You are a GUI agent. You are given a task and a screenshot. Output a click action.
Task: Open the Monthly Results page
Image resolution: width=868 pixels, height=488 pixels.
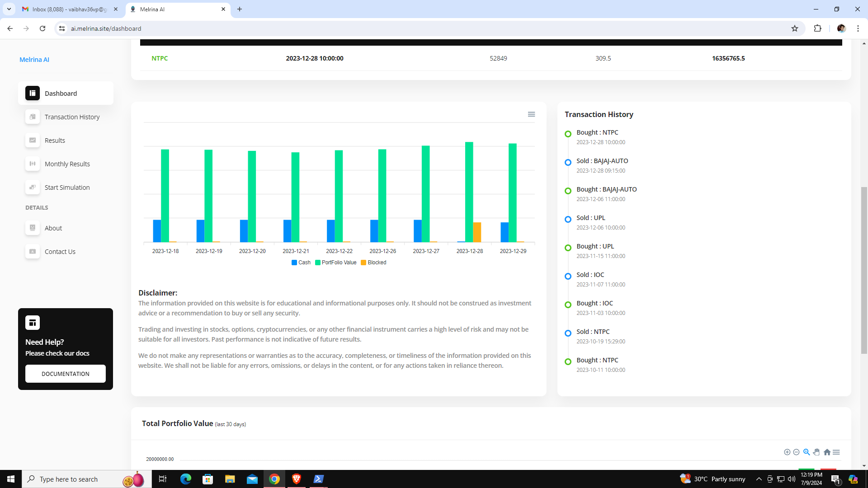[67, 164]
